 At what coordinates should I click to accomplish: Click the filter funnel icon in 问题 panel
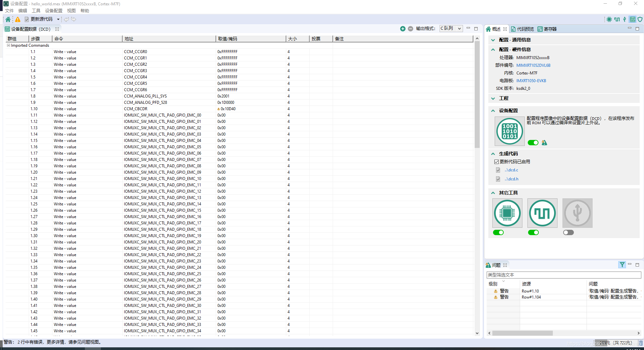pos(622,265)
